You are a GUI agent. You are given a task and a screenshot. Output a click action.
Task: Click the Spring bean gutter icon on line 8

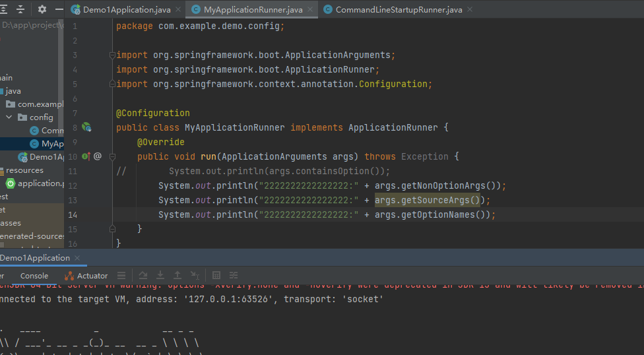(x=86, y=127)
